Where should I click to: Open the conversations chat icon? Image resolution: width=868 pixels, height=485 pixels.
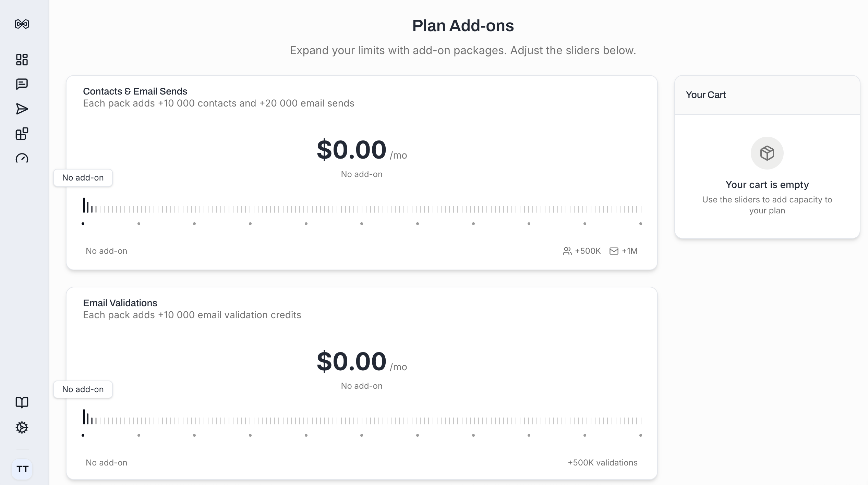click(22, 84)
